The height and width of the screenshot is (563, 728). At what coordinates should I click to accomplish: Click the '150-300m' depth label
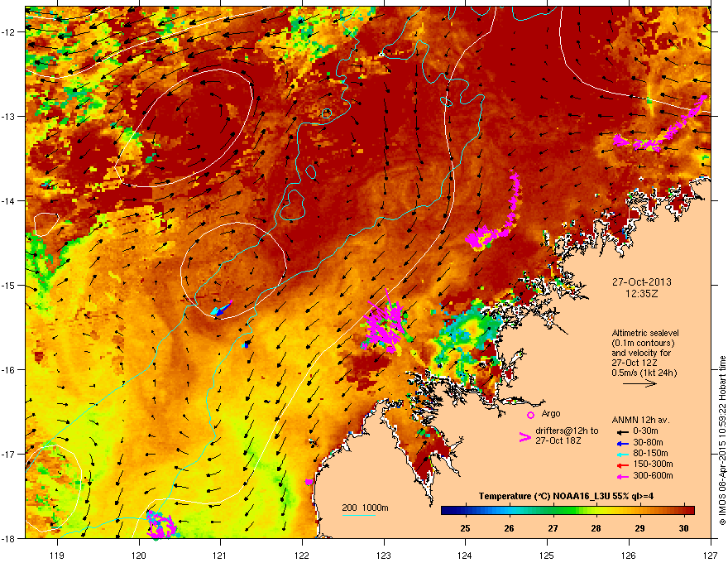pos(653,464)
